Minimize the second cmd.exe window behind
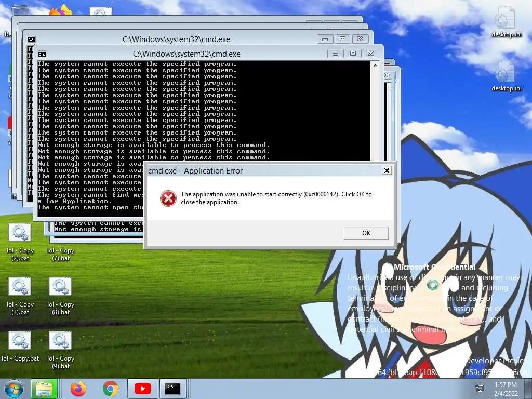Viewport: 532px width, 399px height. click(325, 39)
